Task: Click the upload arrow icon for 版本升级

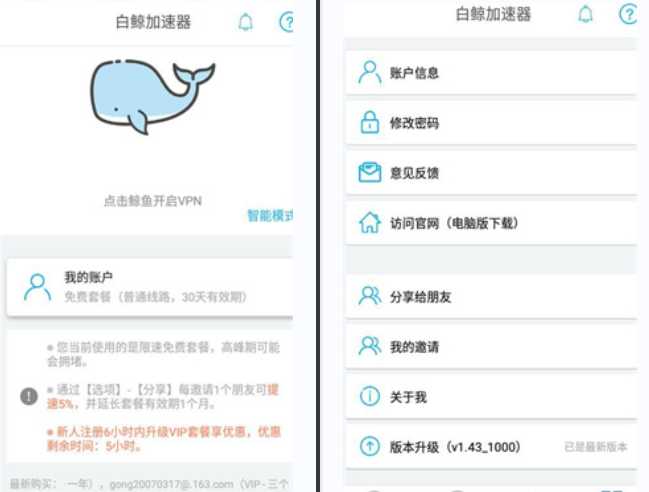Action: (370, 447)
